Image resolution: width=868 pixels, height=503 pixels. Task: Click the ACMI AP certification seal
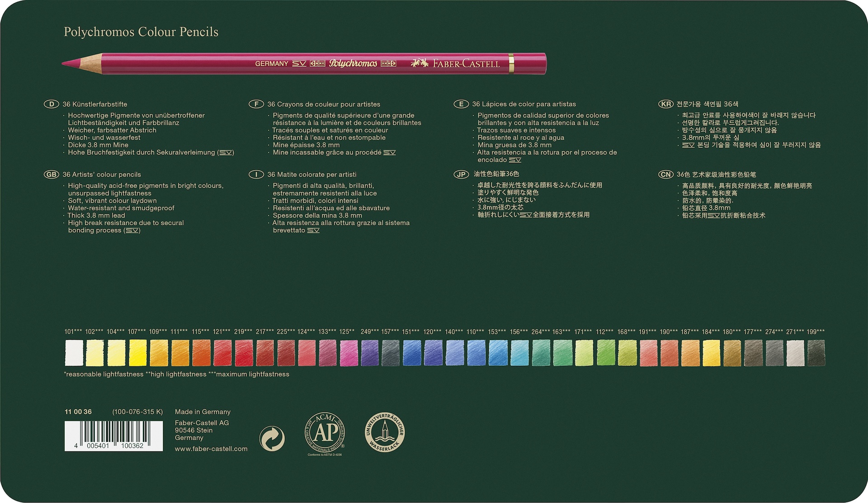coord(325,433)
